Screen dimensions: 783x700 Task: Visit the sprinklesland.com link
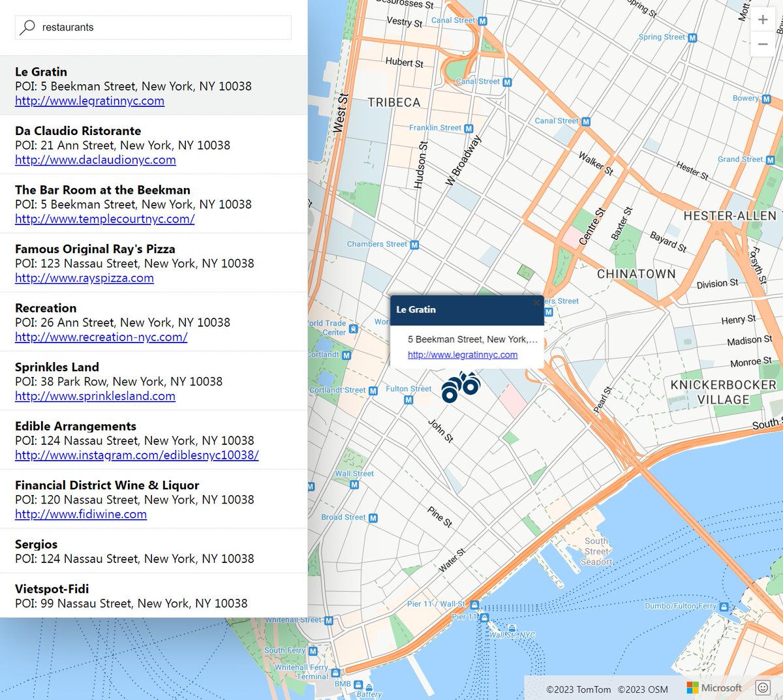tap(95, 396)
